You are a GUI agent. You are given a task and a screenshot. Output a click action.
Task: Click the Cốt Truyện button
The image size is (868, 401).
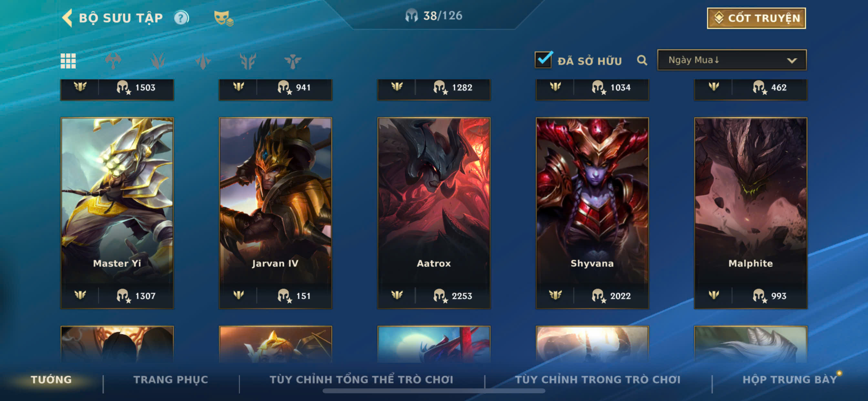756,18
